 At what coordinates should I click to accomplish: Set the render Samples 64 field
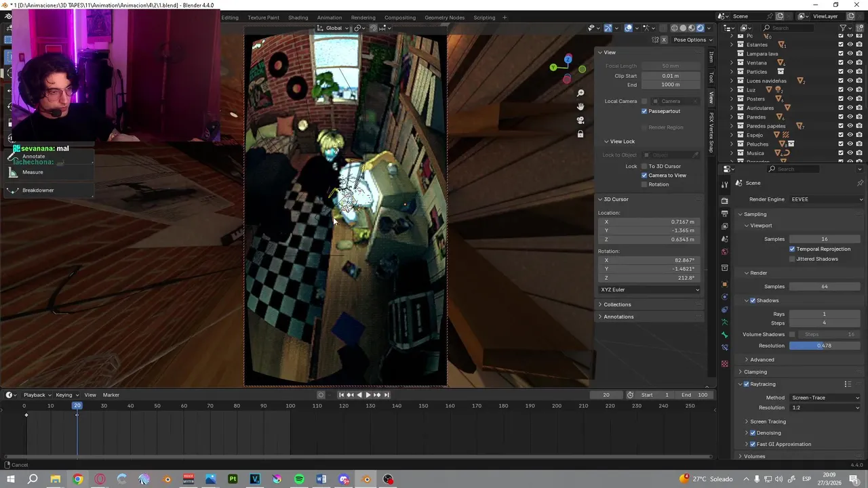coord(824,287)
